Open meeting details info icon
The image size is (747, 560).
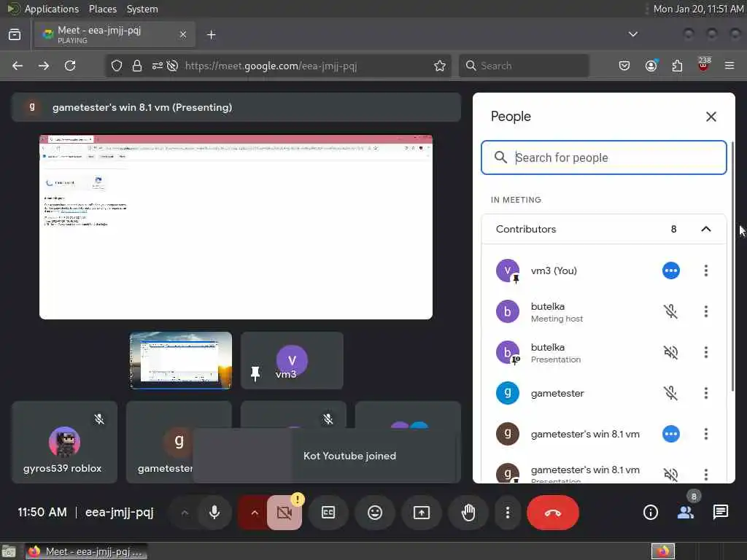tap(650, 513)
